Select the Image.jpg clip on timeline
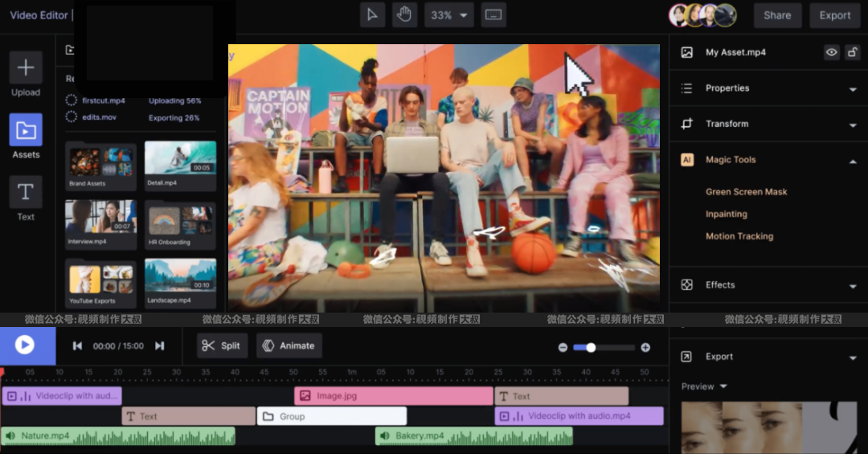This screenshot has height=454, width=868. point(393,396)
